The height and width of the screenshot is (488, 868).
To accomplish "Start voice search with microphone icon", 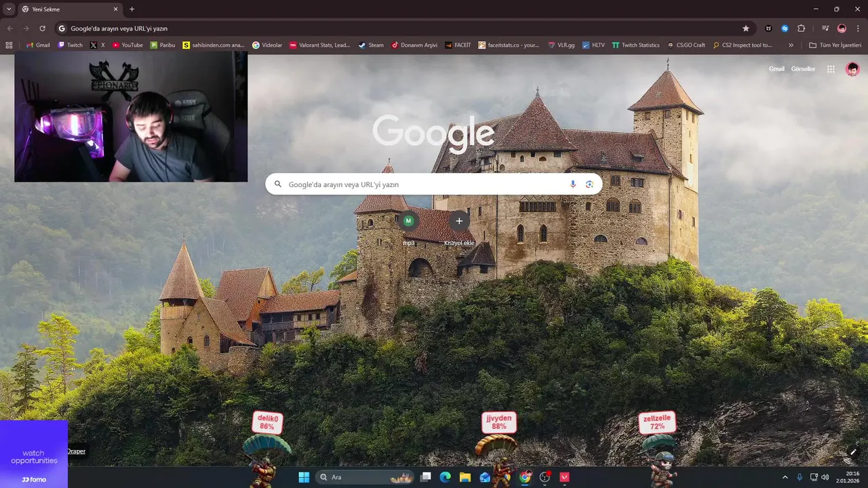I will (573, 184).
